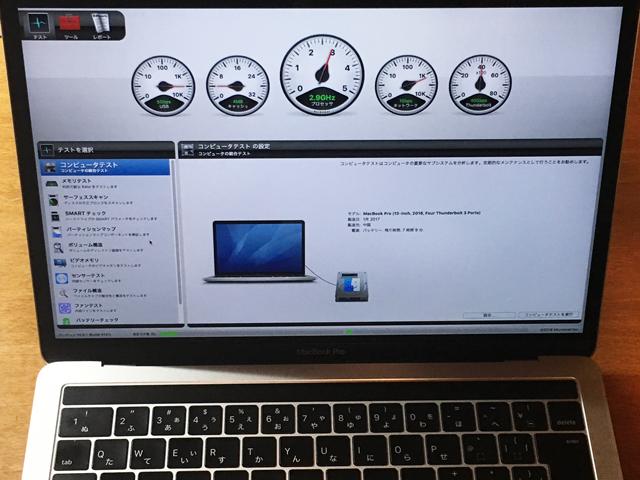Click the テストを選択 header pulse icon
The height and width of the screenshot is (480, 640).
47,150
